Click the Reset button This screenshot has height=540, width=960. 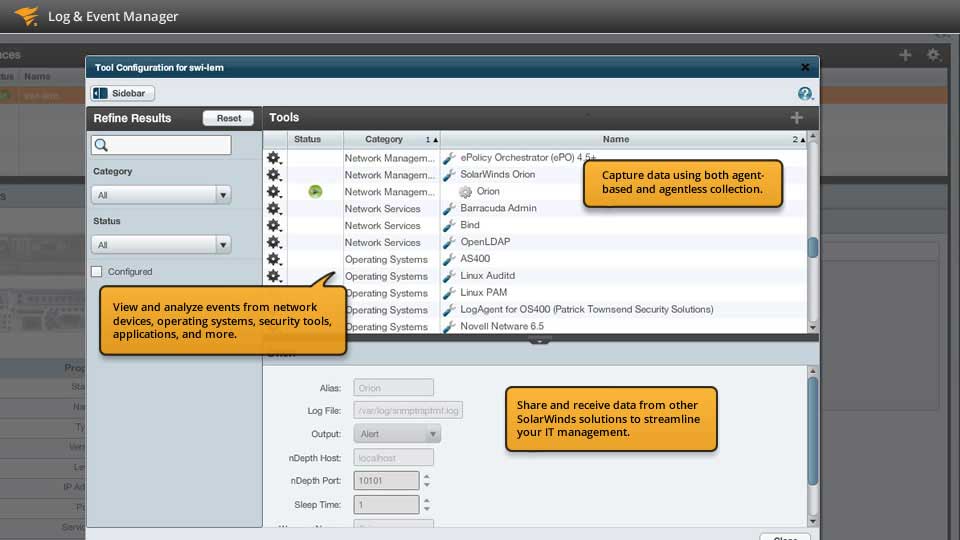(228, 118)
